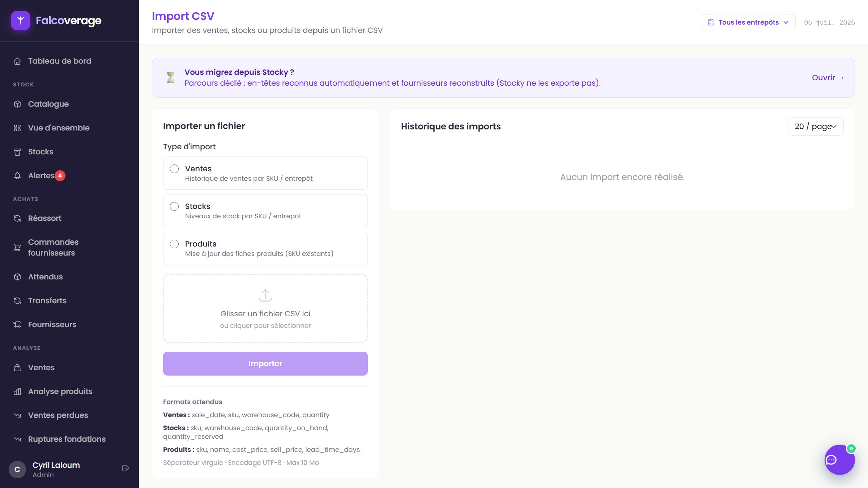Click the logout icon beside Cyril Laloum
Image resolution: width=868 pixels, height=488 pixels.
[125, 468]
